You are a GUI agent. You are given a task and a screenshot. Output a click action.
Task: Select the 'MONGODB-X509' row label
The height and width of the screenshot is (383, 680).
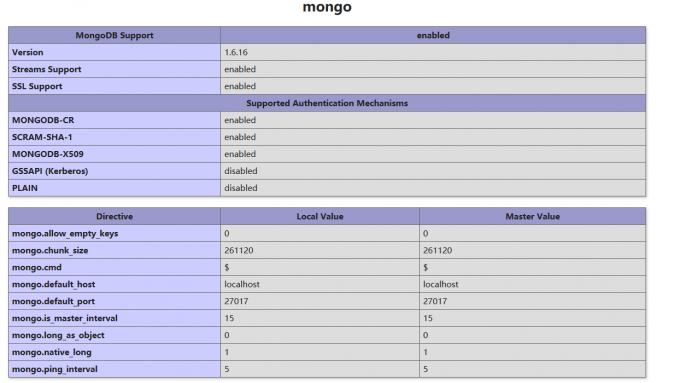pyautogui.click(x=48, y=154)
